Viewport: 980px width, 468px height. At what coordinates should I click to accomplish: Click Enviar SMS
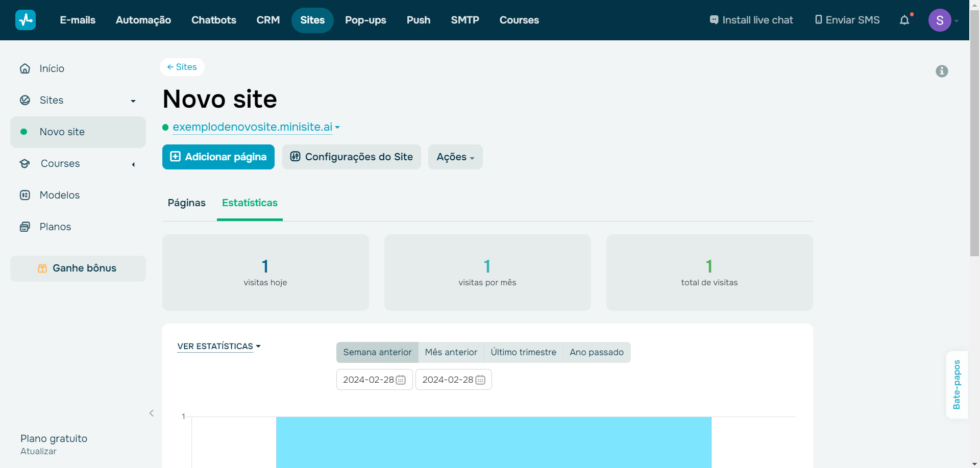coord(847,20)
